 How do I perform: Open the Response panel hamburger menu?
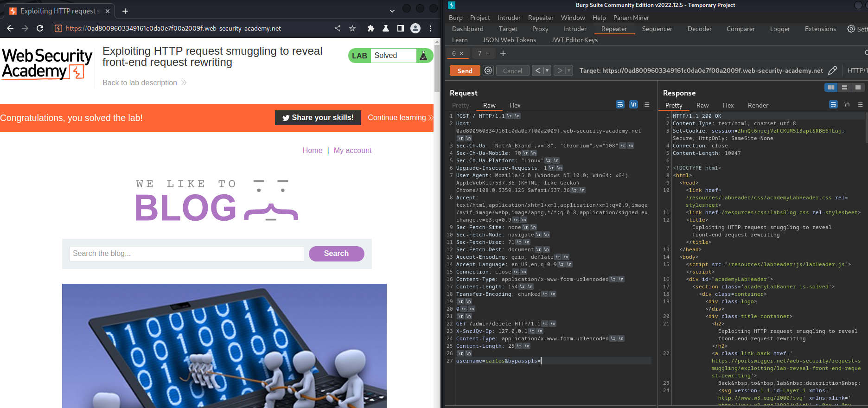click(x=860, y=105)
